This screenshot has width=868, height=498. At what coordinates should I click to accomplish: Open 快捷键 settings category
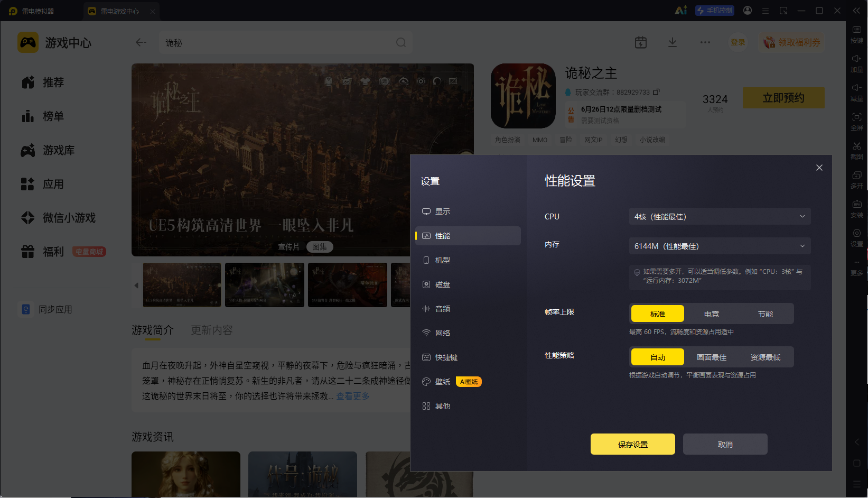pos(468,357)
